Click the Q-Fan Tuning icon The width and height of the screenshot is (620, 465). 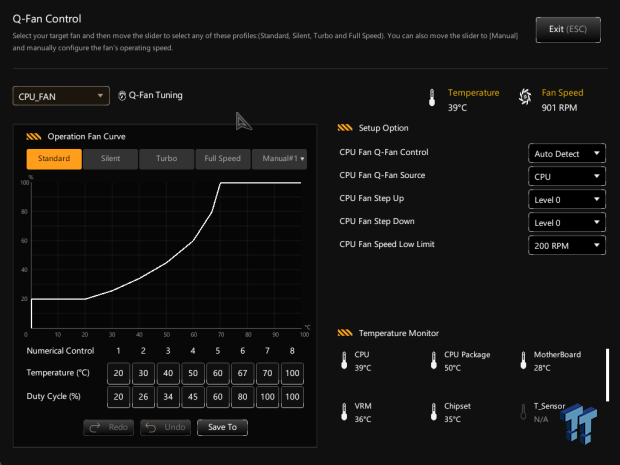coord(122,96)
